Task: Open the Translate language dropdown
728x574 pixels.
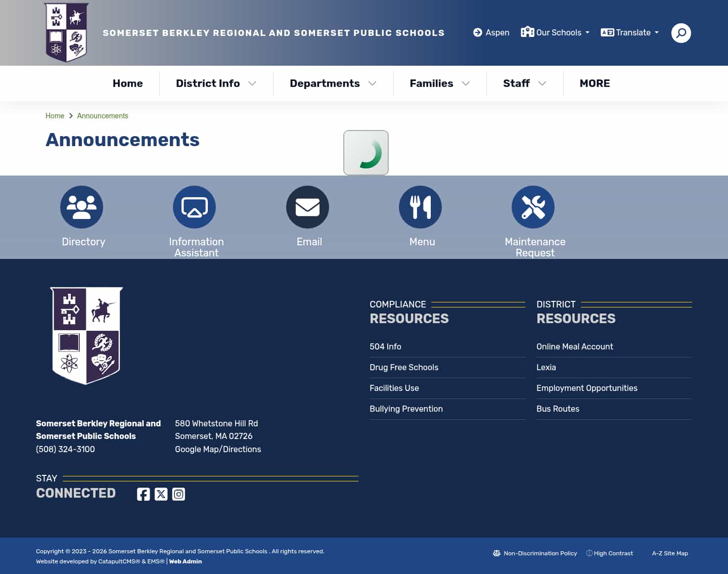Action: pyautogui.click(x=630, y=32)
